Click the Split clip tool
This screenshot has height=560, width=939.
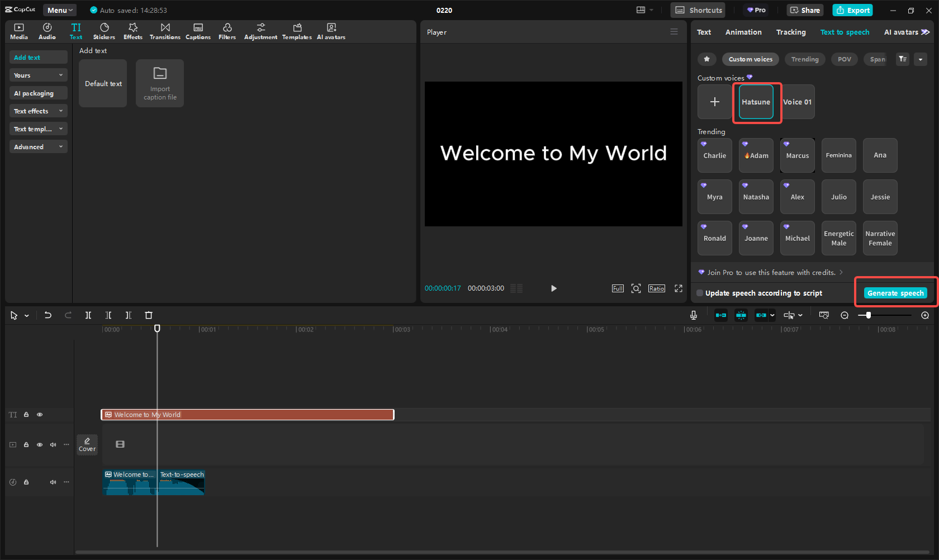[x=88, y=315]
